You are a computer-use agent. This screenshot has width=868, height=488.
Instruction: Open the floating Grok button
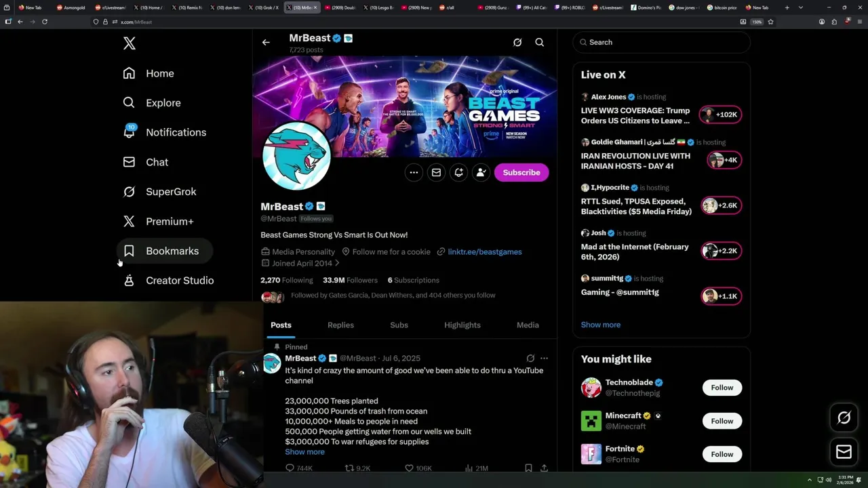[844, 418]
